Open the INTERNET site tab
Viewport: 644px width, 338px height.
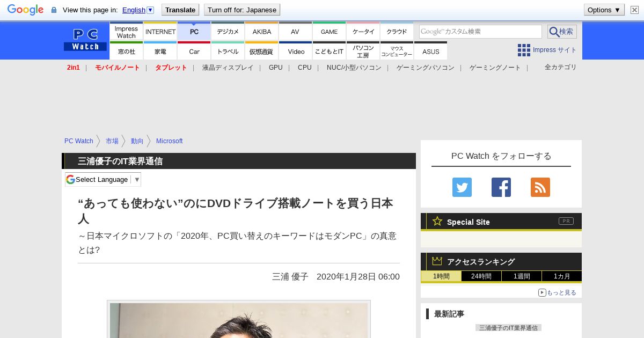pos(160,32)
